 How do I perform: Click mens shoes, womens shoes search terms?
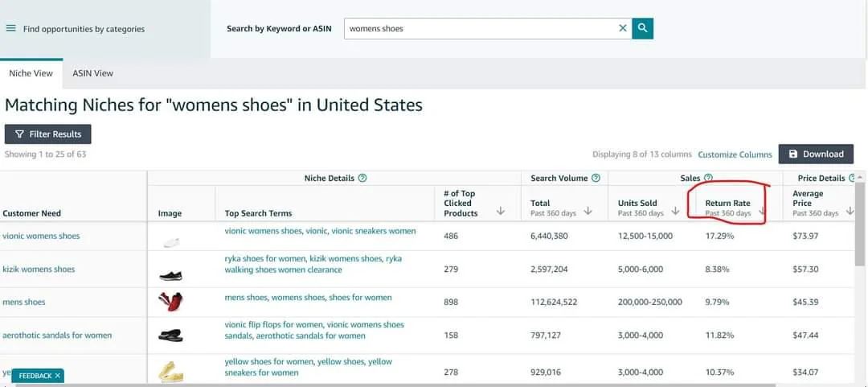[x=308, y=298]
